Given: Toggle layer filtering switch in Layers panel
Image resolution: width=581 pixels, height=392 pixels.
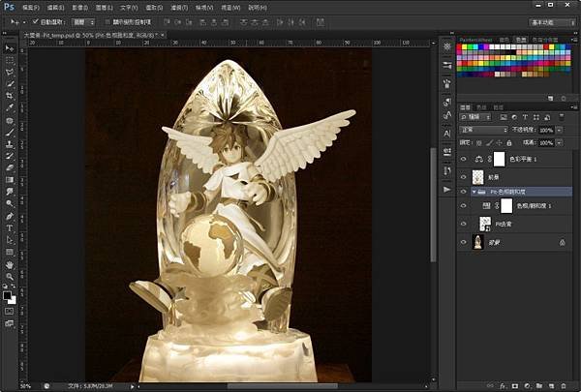Looking at the screenshot, I should click(562, 117).
